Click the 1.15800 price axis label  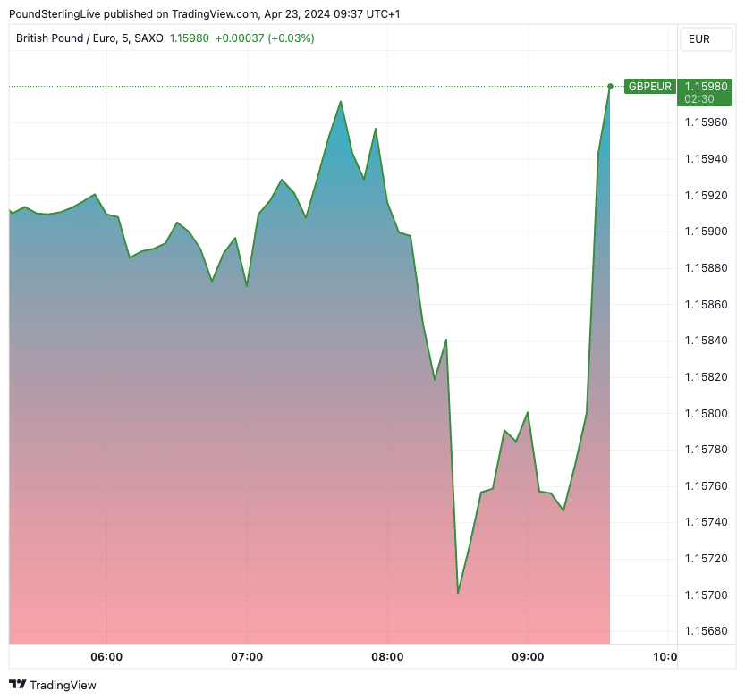click(706, 413)
